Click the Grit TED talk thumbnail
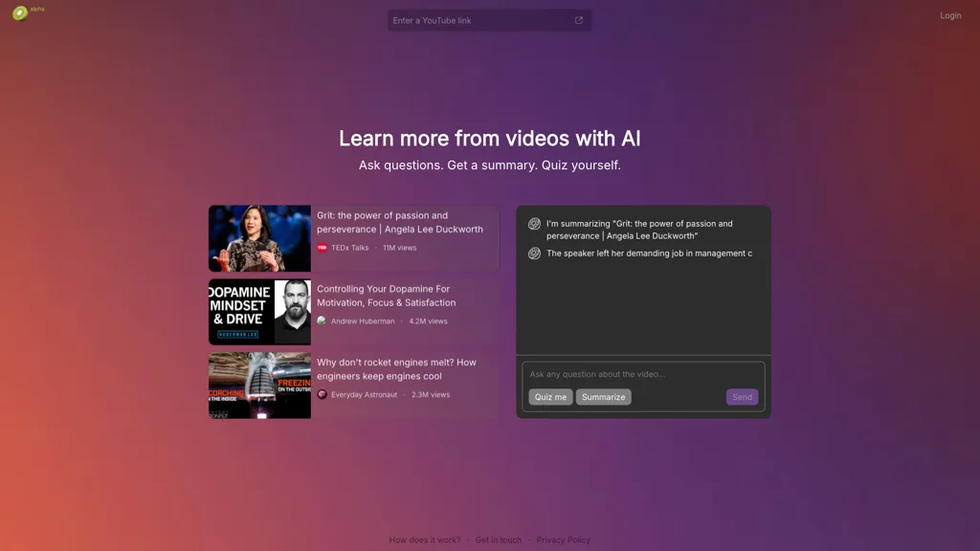 [259, 238]
